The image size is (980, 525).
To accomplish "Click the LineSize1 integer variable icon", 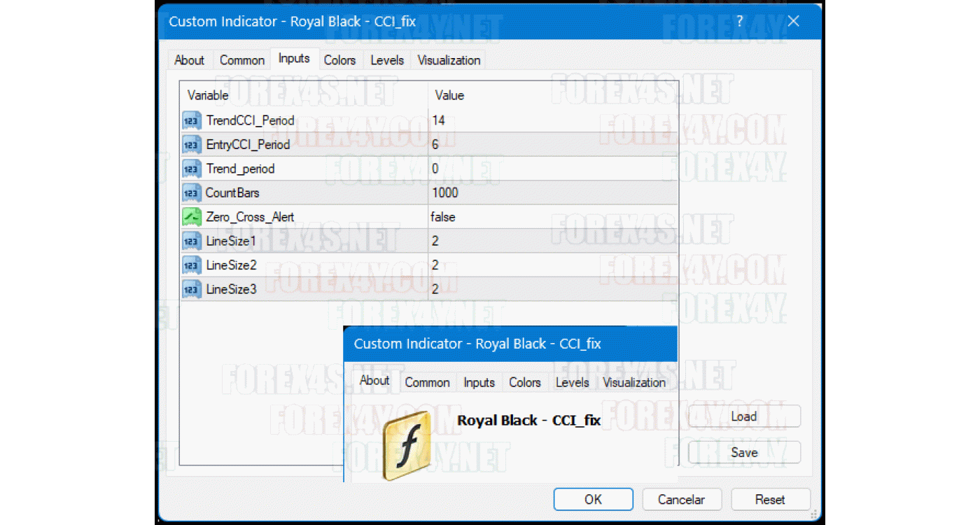I will click(x=191, y=241).
